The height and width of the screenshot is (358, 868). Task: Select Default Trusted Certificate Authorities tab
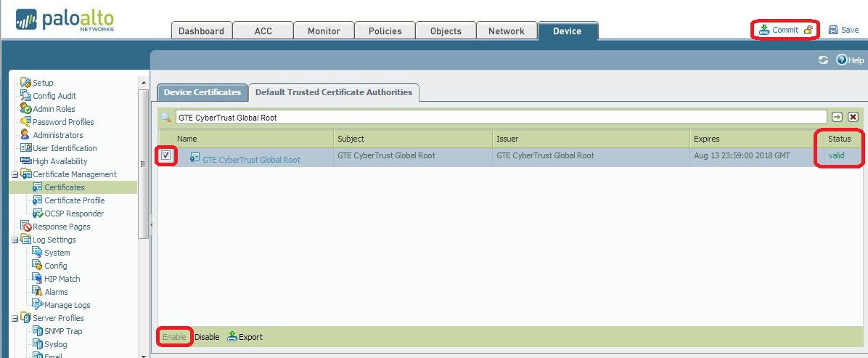334,92
